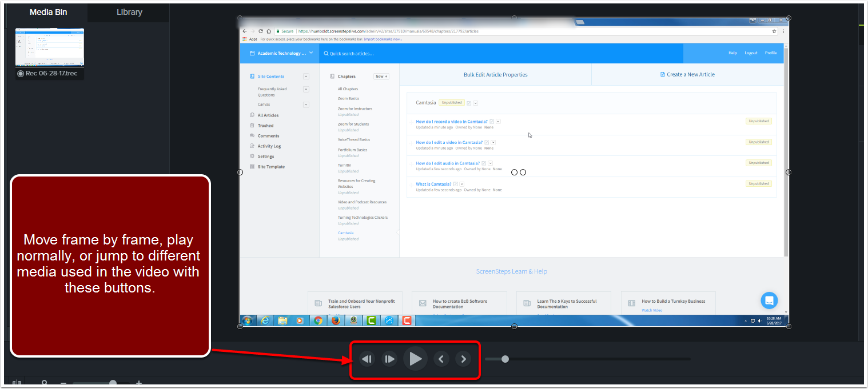The image size is (868, 389).
Task: Bookmark page with the star icon
Action: pyautogui.click(x=775, y=31)
